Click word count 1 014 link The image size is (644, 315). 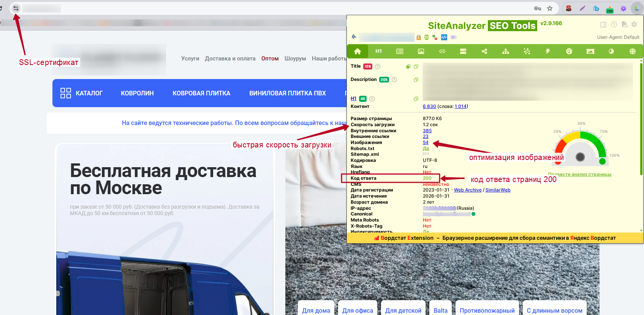[460, 106]
